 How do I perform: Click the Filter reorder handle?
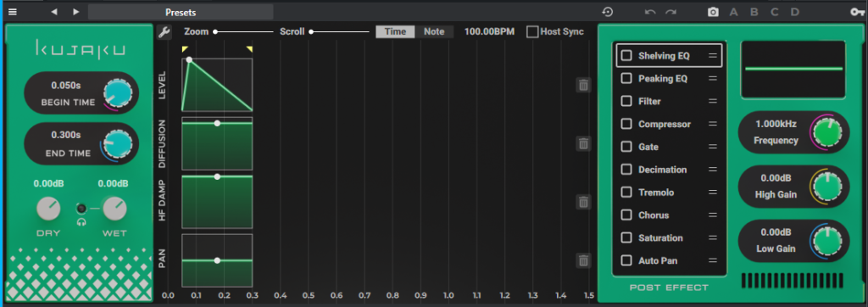712,101
